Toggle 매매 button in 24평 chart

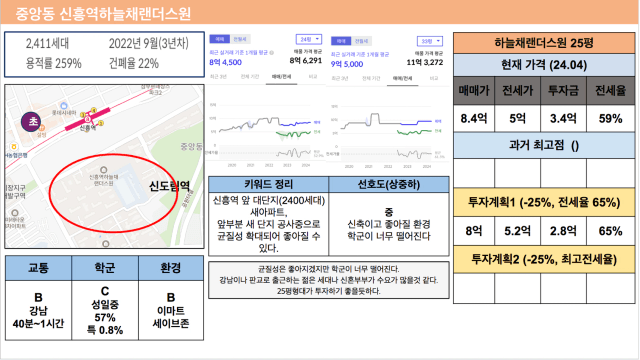coord(220,39)
